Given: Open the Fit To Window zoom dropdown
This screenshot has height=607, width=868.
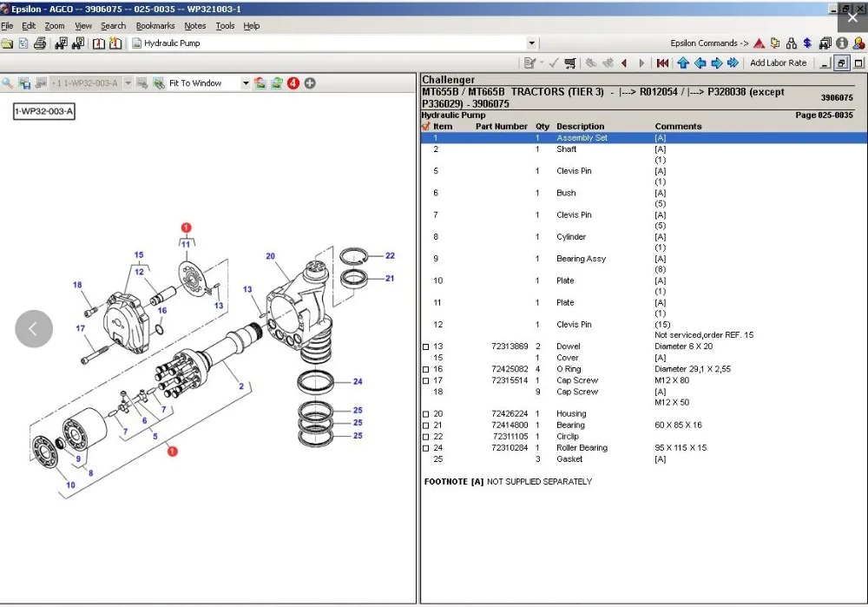Looking at the screenshot, I should tap(246, 83).
